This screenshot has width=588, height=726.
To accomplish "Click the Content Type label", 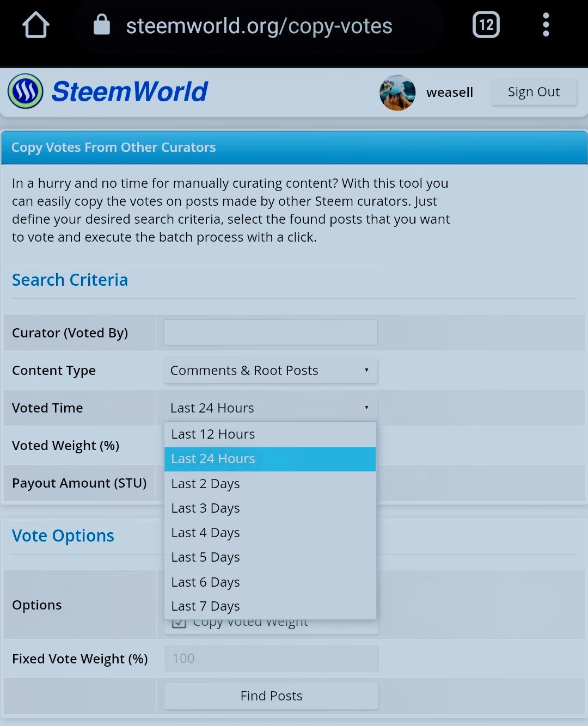I will click(x=54, y=371).
